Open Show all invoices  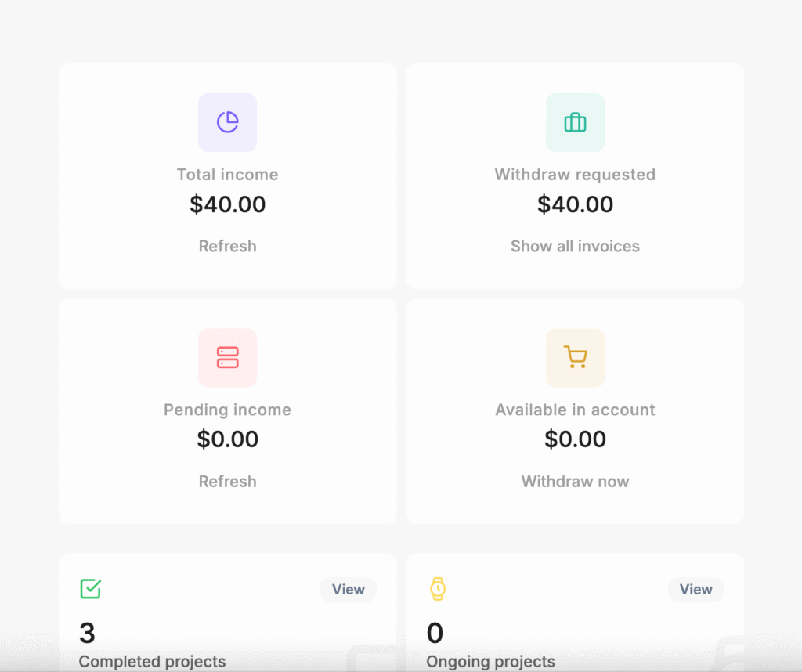(x=575, y=246)
